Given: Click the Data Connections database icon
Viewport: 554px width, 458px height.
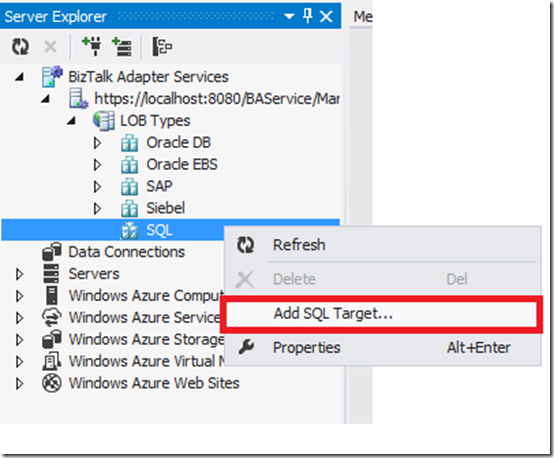Looking at the screenshot, I should click(x=52, y=252).
